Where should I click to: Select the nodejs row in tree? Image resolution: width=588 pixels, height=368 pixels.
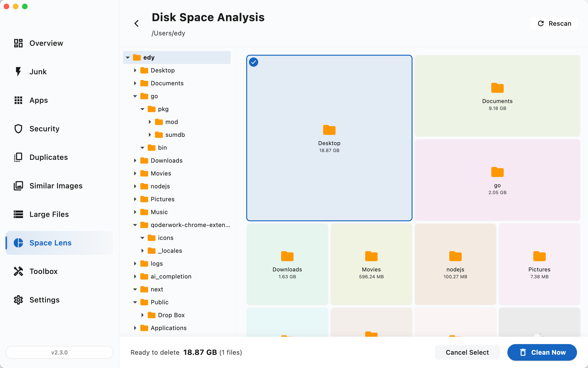click(177, 186)
